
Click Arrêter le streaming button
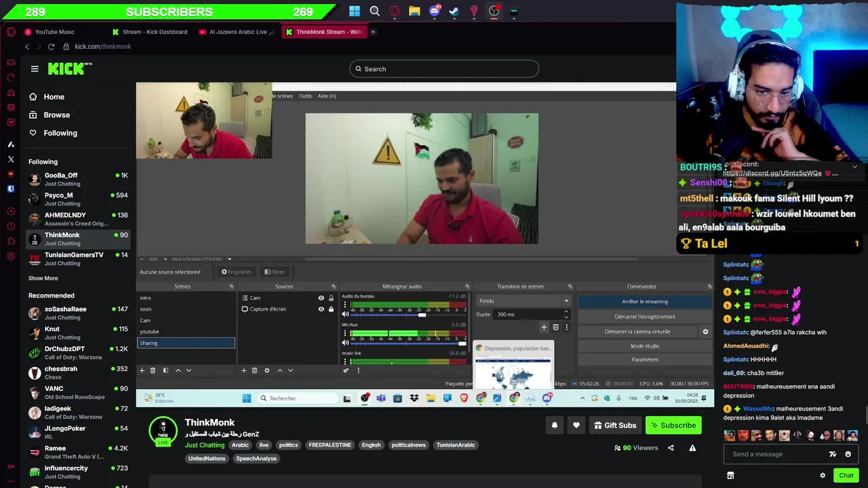(645, 302)
